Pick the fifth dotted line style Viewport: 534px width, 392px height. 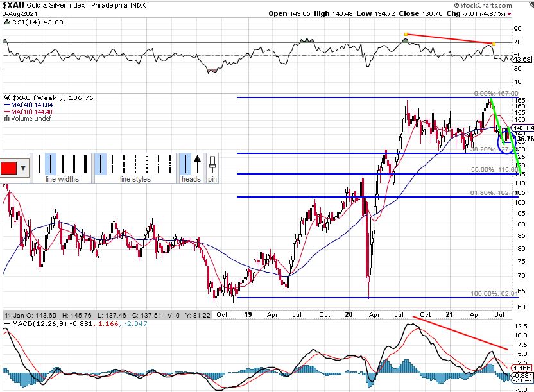tap(148, 164)
